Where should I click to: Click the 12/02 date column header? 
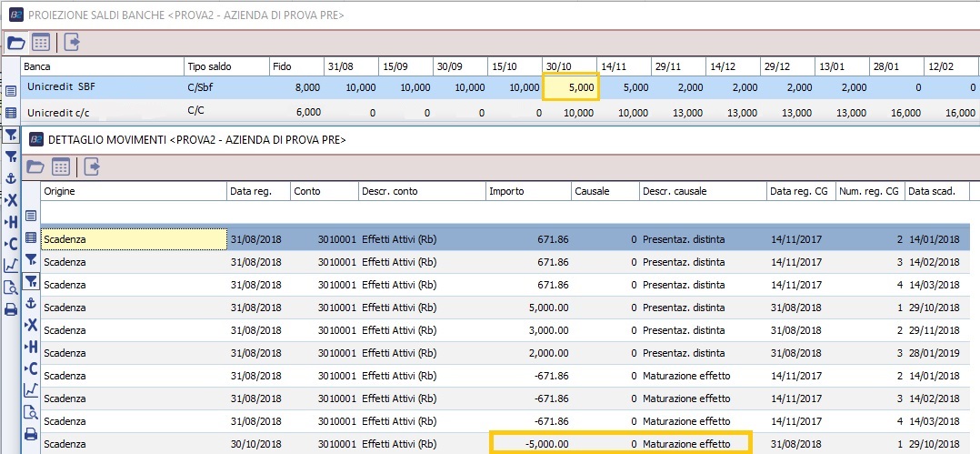point(951,66)
